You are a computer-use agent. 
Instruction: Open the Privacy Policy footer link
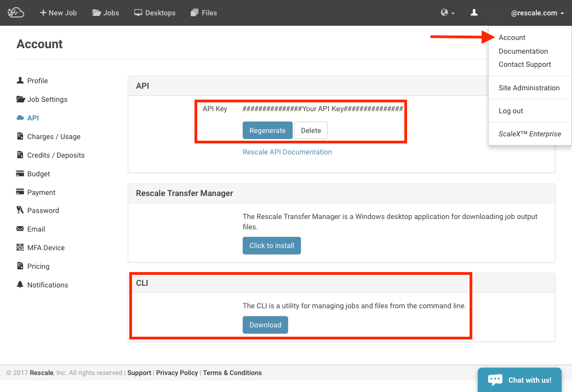coord(177,373)
